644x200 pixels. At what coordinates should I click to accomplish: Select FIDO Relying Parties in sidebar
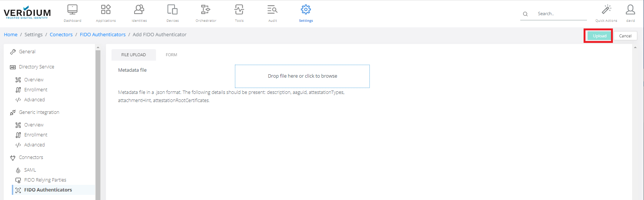45,180
